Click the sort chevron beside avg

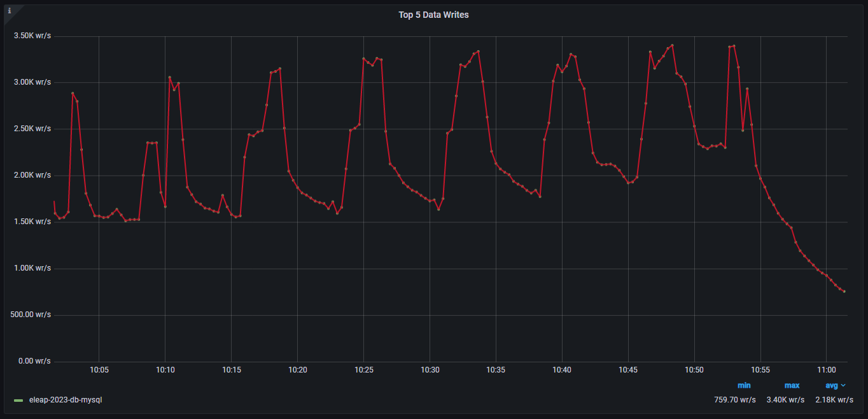coord(844,385)
